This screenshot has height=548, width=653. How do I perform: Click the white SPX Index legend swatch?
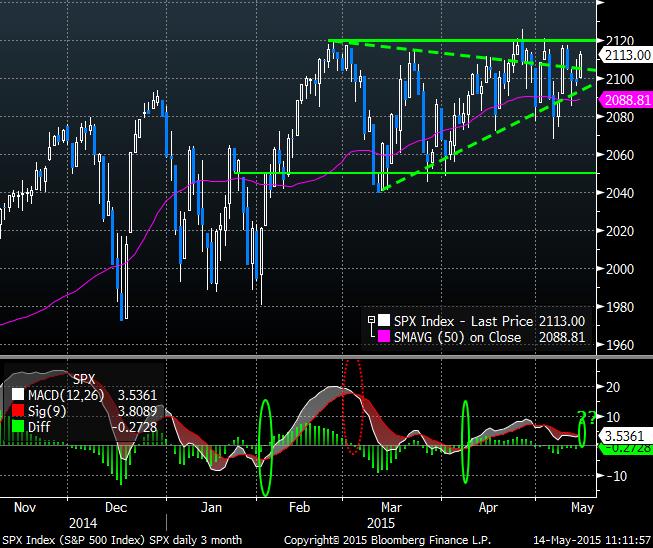coord(384,321)
